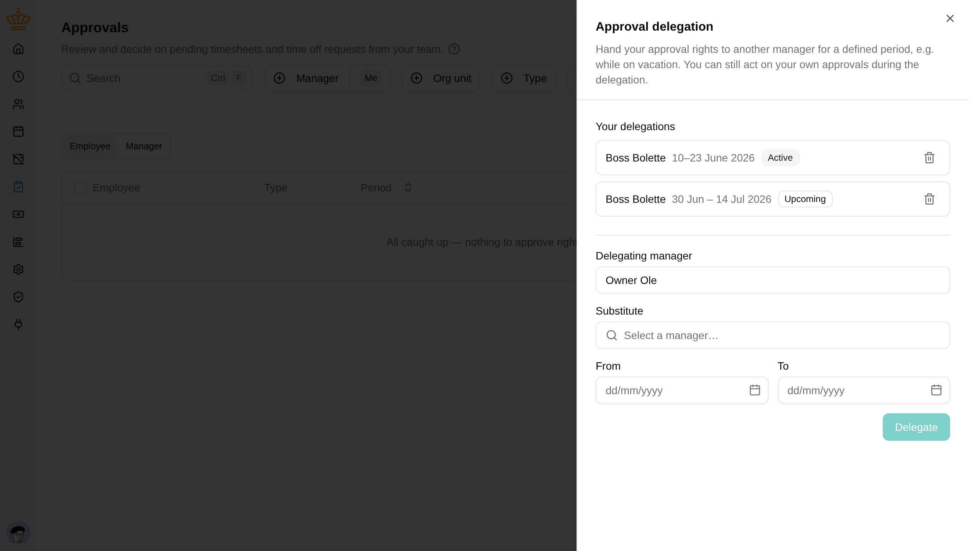The height and width of the screenshot is (551, 980).
Task: Open the crossed-out calendar time off icon
Action: pyautogui.click(x=18, y=159)
